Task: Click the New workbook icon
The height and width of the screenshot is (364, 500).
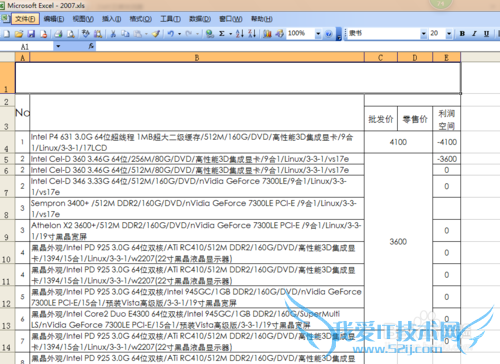Action: pyautogui.click(x=7, y=34)
